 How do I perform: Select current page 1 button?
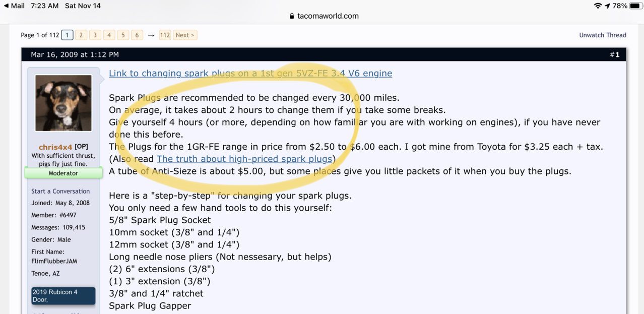click(x=67, y=35)
